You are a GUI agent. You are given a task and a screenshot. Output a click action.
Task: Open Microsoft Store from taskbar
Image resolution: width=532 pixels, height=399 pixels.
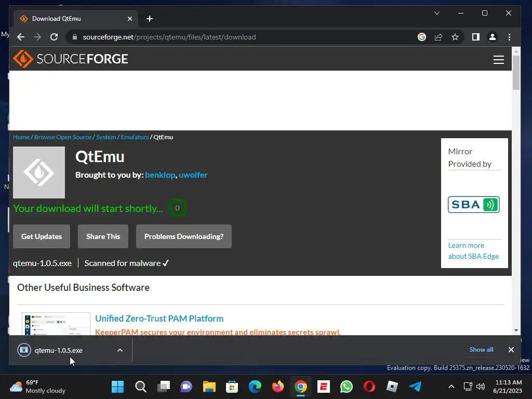click(x=232, y=387)
